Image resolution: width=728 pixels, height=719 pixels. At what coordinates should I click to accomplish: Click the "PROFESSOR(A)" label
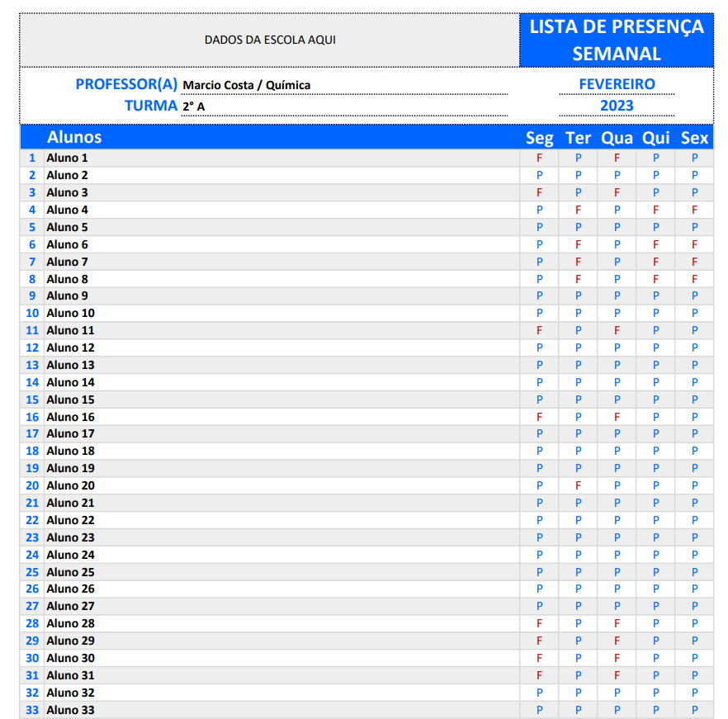[126, 84]
